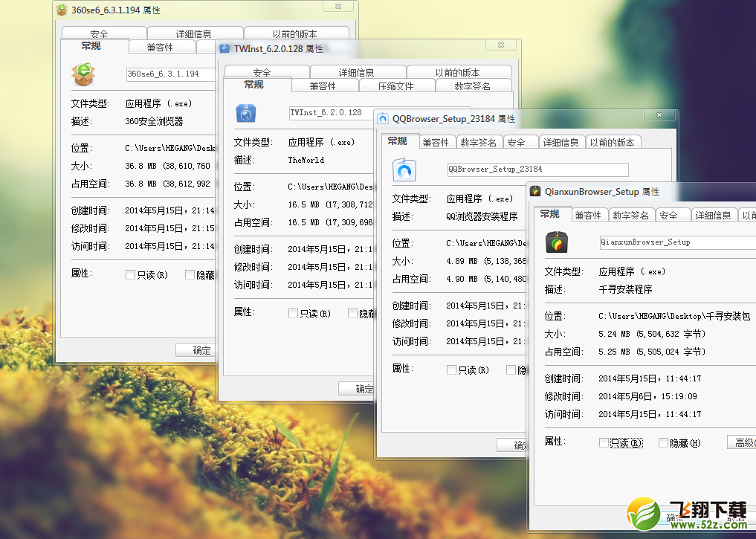Open 以前的版本 tab in 360se6 window
The width and height of the screenshot is (756, 539).
(x=297, y=33)
